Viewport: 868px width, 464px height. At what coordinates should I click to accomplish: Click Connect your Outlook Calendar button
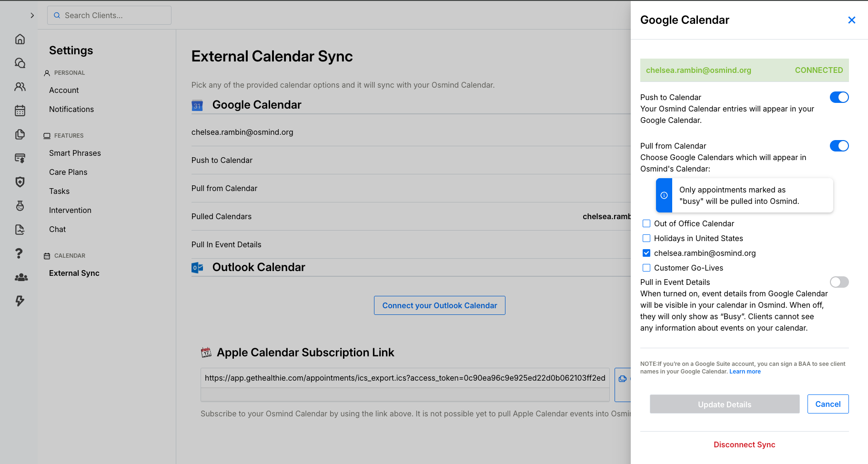[440, 305]
